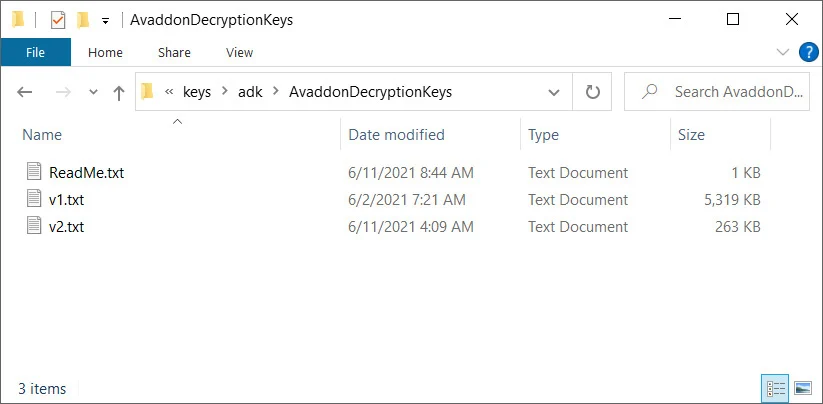Sort files by Size column header
Image resolution: width=823 pixels, height=404 pixels.
(x=691, y=135)
